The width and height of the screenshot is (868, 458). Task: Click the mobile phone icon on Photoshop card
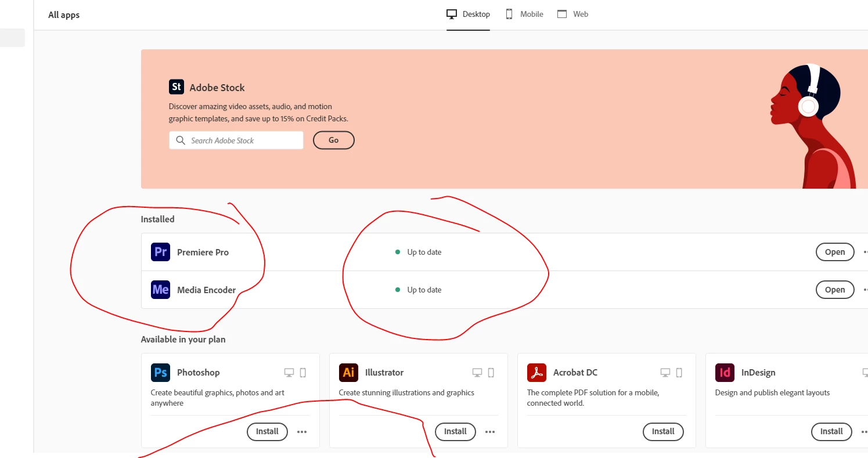click(302, 373)
